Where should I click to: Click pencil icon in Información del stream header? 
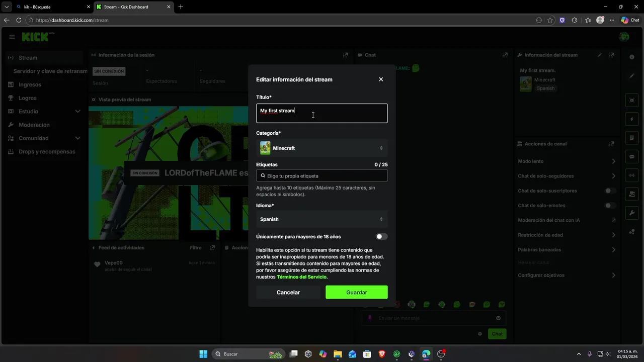[599, 55]
